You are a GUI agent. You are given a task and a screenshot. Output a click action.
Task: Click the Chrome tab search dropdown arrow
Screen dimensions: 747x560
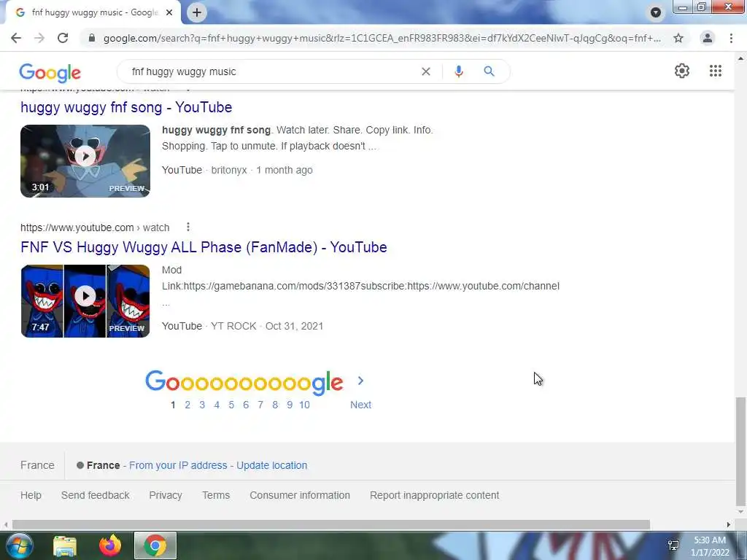656,12
